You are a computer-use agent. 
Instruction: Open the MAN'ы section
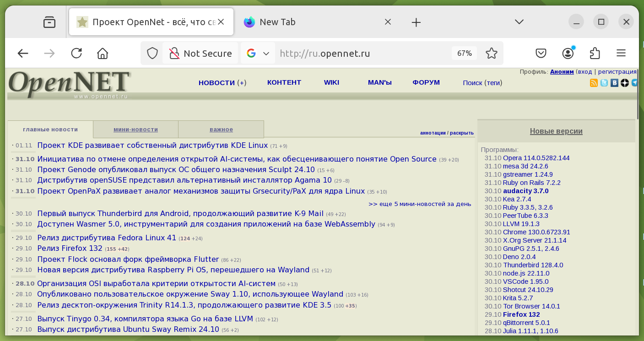pyautogui.click(x=380, y=82)
